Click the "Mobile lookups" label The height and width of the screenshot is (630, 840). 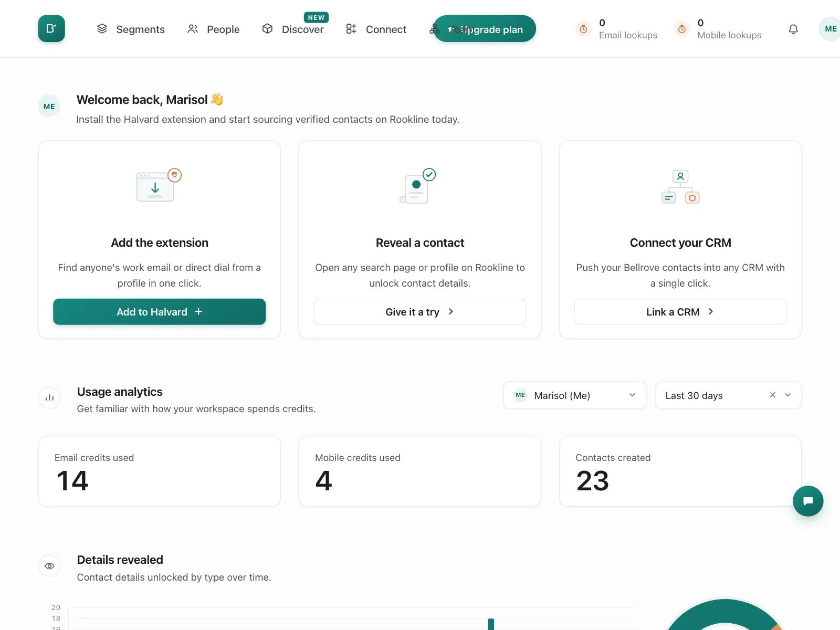(729, 35)
